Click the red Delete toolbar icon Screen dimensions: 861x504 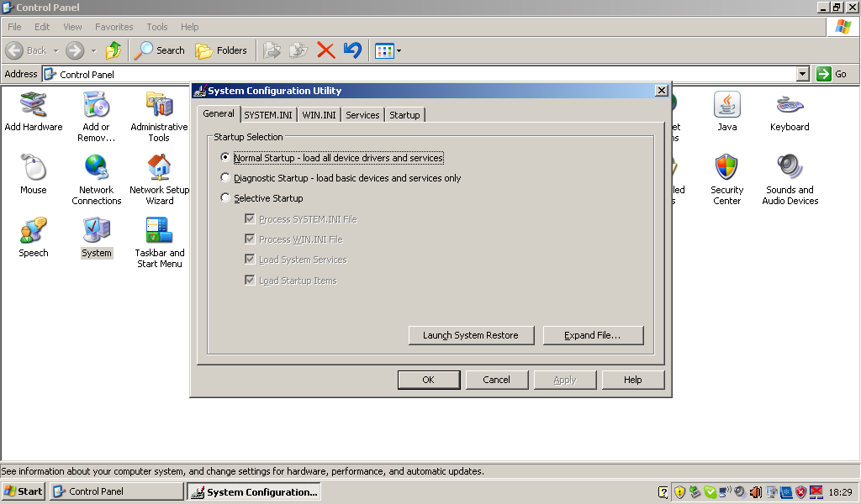325,50
